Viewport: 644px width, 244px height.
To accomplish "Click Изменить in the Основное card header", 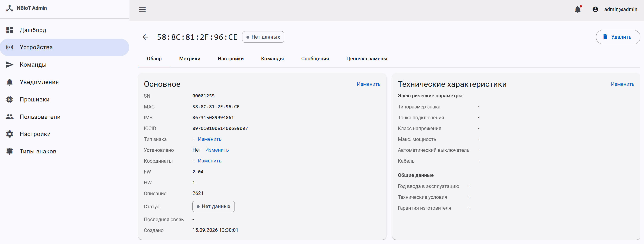I will coord(368,84).
